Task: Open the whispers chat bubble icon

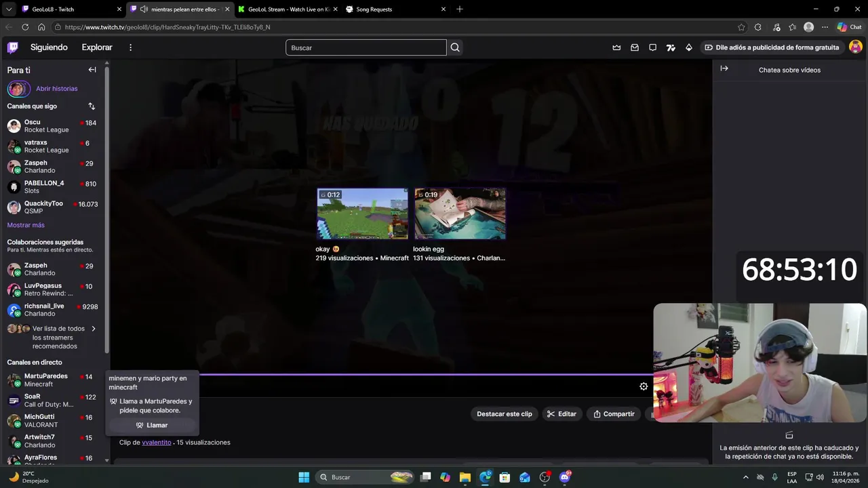Action: [x=652, y=47]
